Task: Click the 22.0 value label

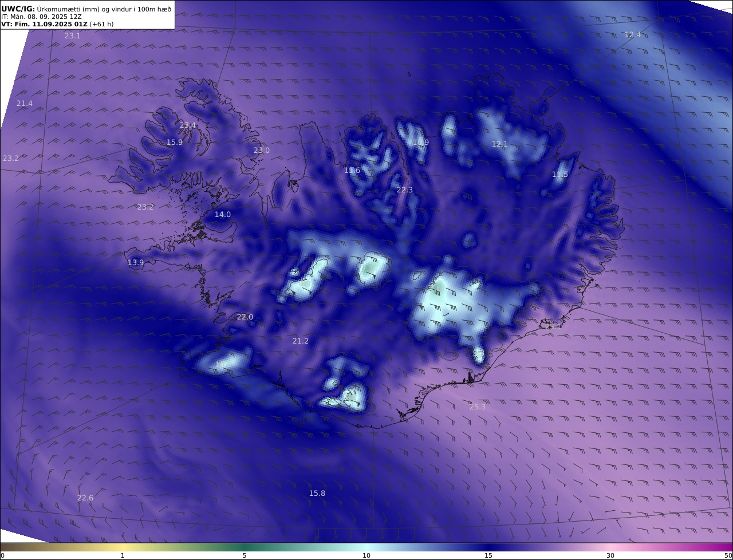Action: point(245,317)
